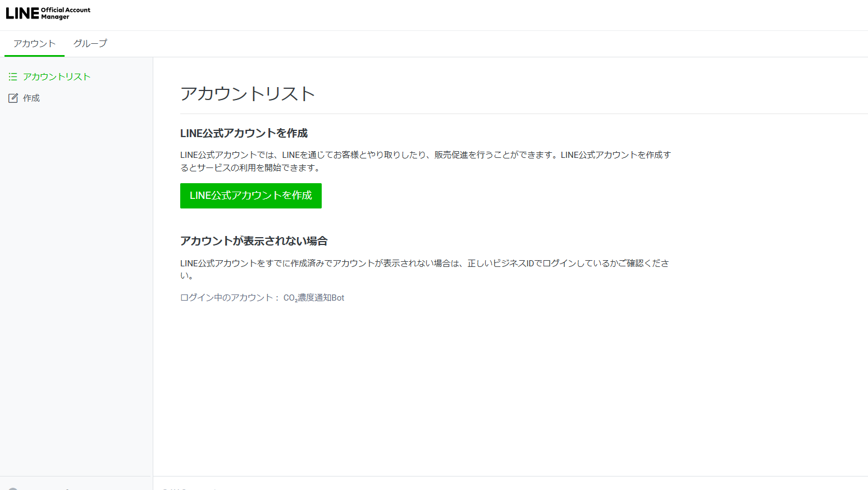The width and height of the screenshot is (868, 490).
Task: Open the グループ tab
Action: [90, 43]
